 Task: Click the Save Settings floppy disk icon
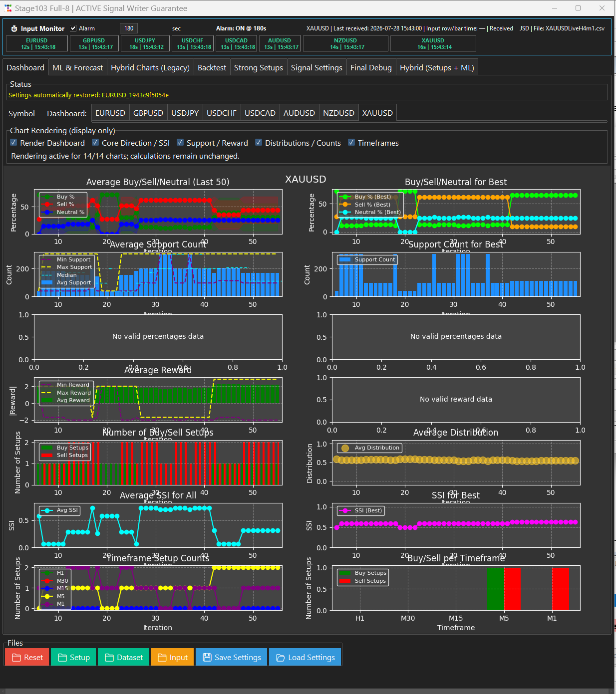click(x=207, y=658)
